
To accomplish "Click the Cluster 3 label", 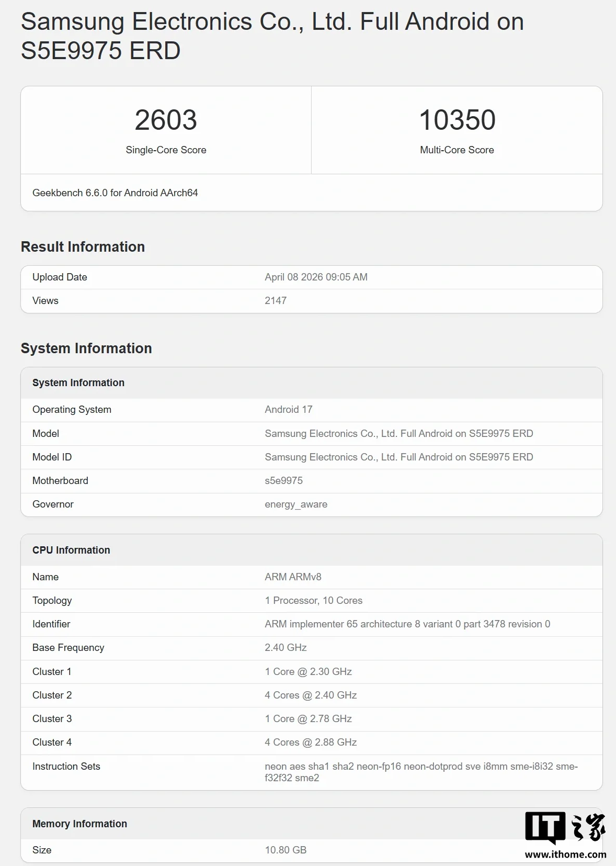I will tap(52, 719).
